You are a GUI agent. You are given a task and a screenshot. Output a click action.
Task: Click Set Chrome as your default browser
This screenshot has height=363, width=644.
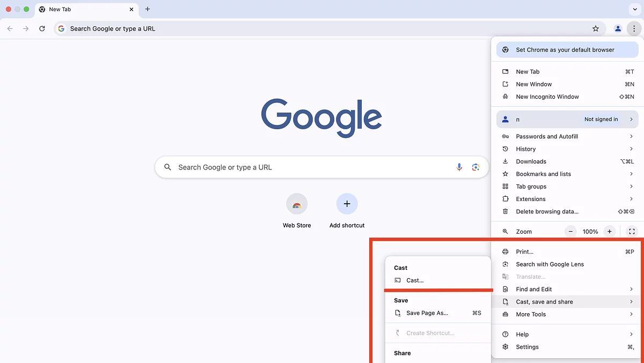(565, 50)
